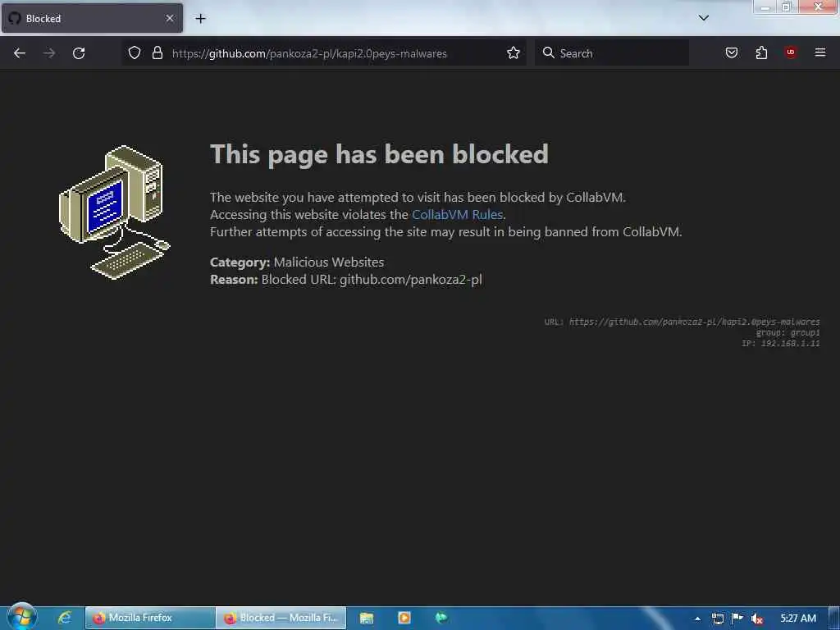The height and width of the screenshot is (630, 840).
Task: Launch Internet Explorer from taskbar
Action: coord(64,618)
